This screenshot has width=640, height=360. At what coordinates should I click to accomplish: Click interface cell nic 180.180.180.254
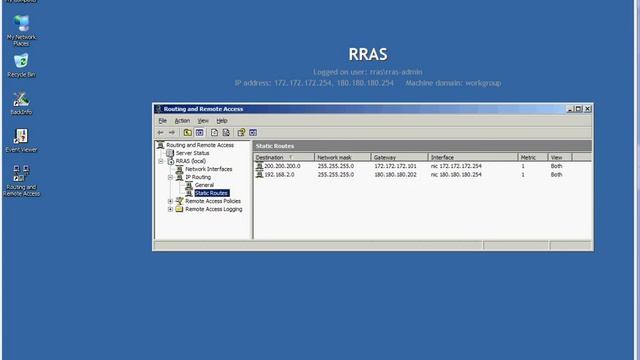456,174
